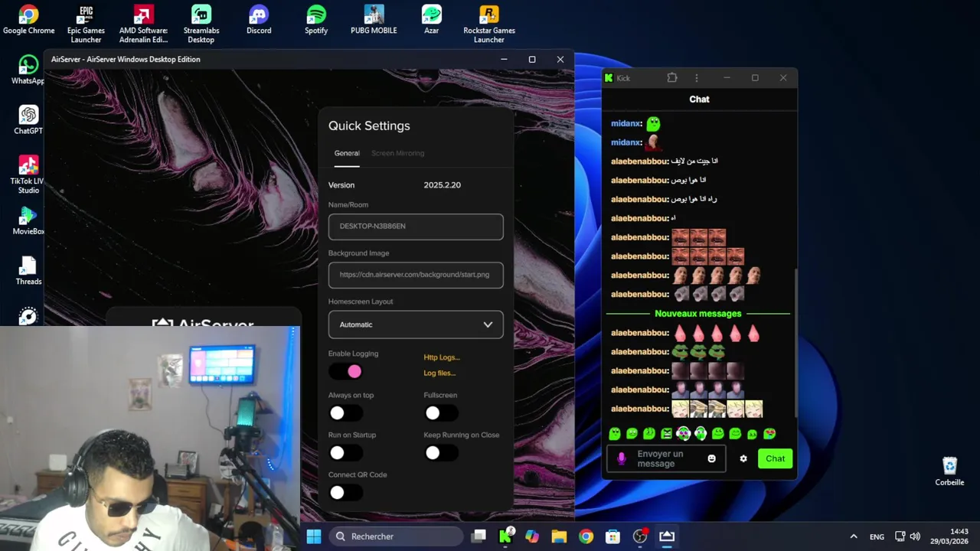Image resolution: width=980 pixels, height=551 pixels.
Task: Open AMD Software Adrenalin Edition icon
Action: 143,24
